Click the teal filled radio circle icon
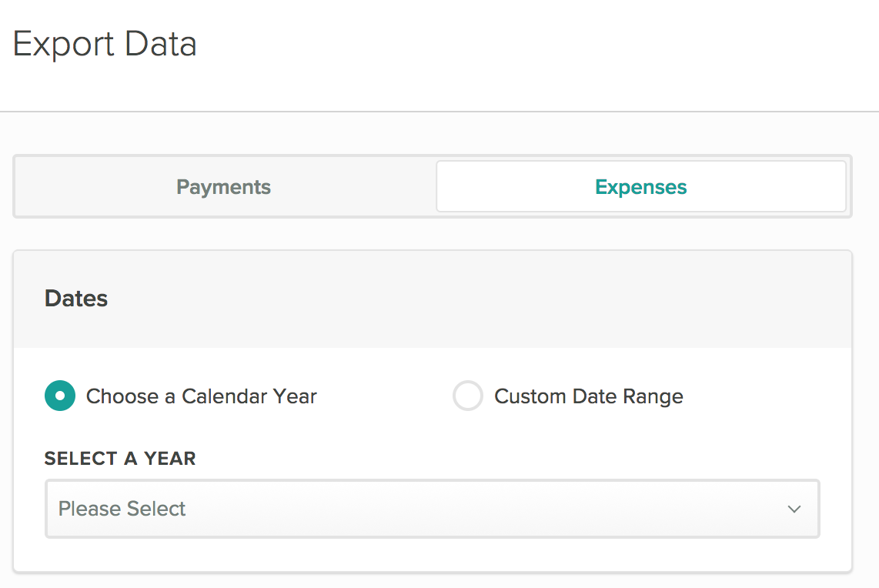The width and height of the screenshot is (879, 588). coord(60,396)
